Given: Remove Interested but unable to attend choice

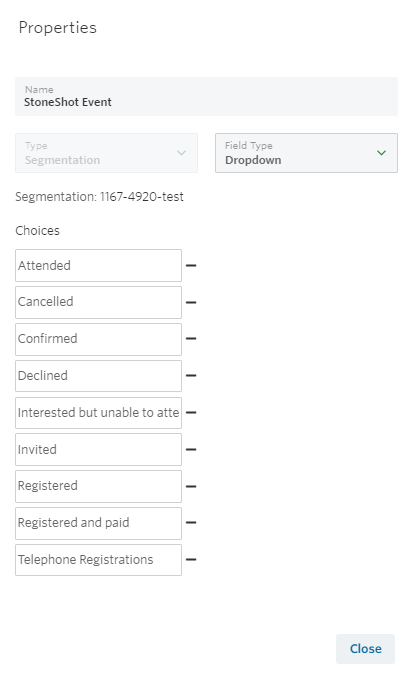Looking at the screenshot, I should tap(191, 412).
